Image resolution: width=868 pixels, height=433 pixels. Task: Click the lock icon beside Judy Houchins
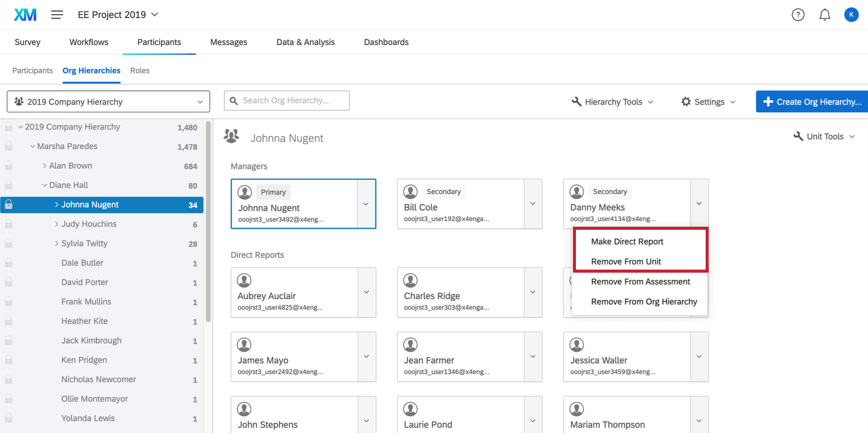pyautogui.click(x=9, y=224)
